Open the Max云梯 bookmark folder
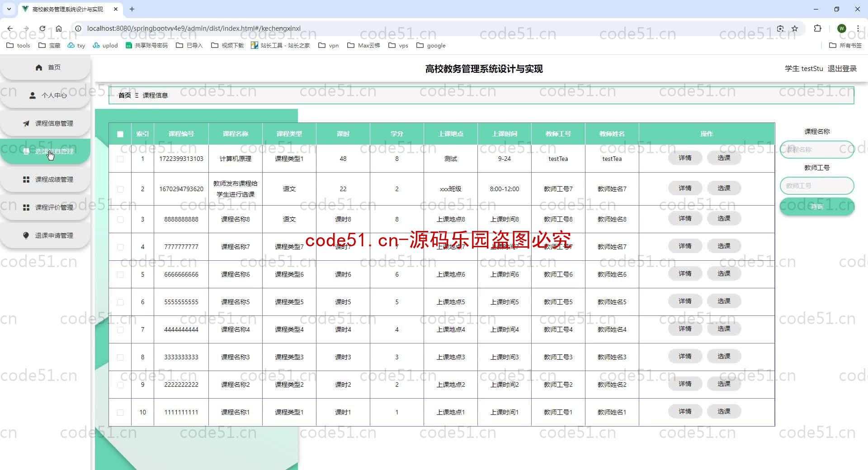 pos(363,45)
